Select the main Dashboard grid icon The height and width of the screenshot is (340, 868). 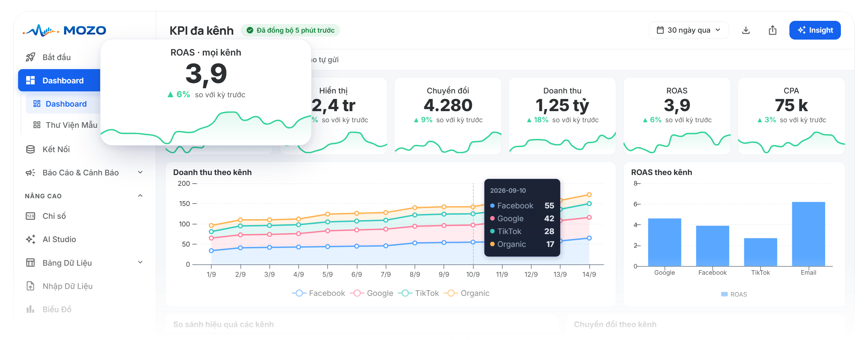[x=31, y=81]
